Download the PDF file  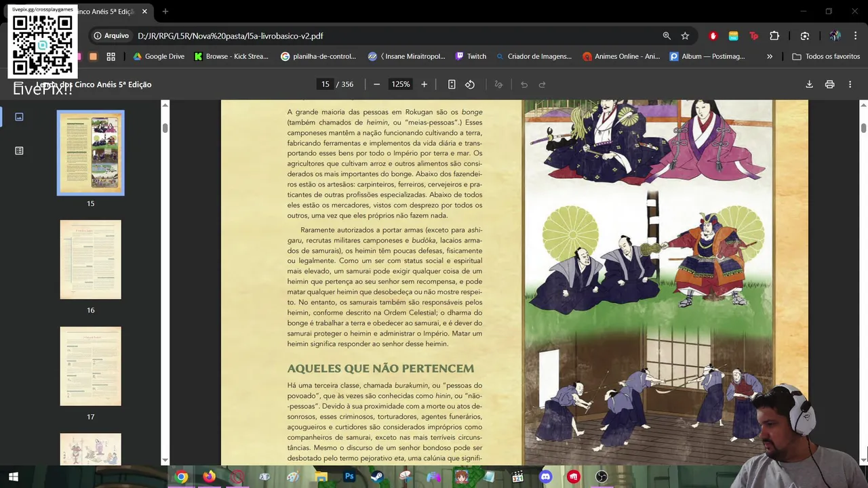click(x=809, y=84)
